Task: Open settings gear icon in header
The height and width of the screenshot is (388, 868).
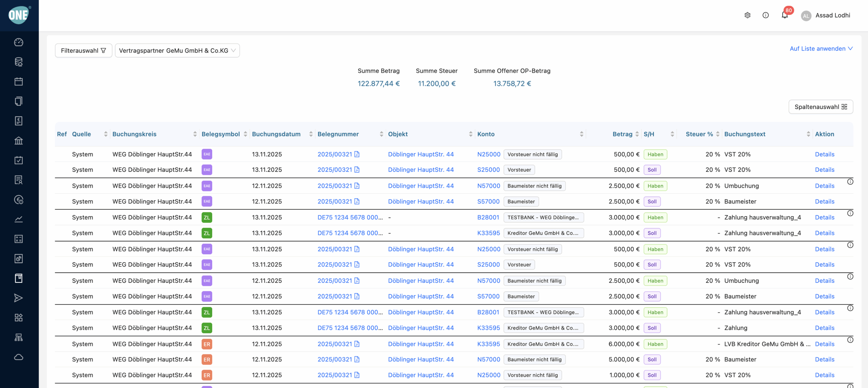Action: click(747, 15)
